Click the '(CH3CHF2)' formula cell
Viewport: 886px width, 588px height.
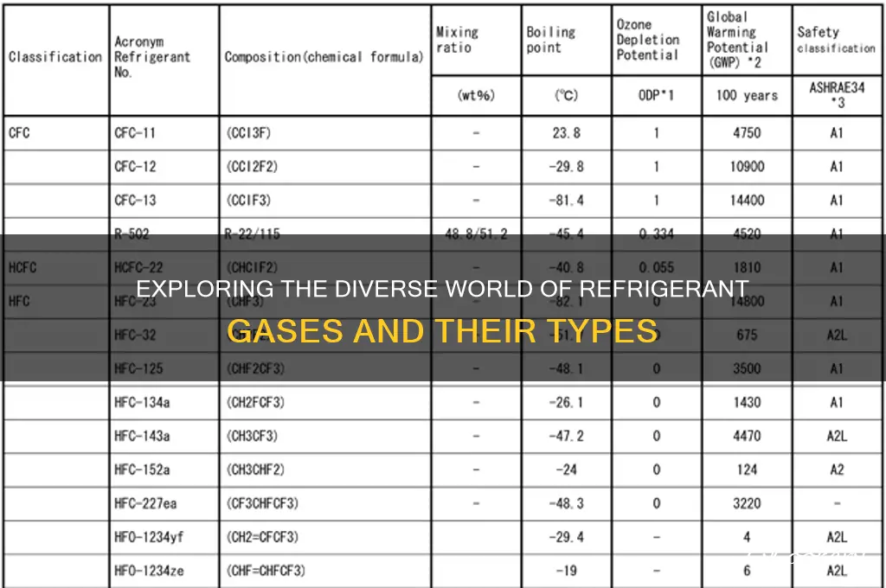tap(255, 470)
